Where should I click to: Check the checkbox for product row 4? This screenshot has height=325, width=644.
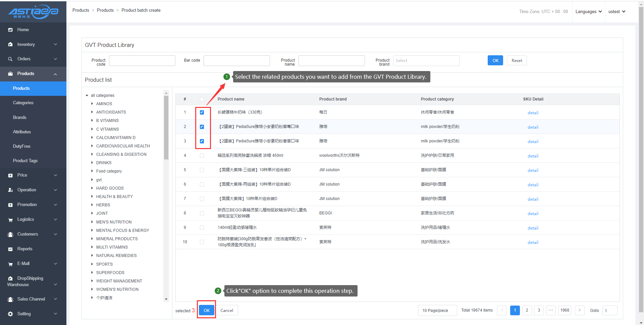point(202,155)
